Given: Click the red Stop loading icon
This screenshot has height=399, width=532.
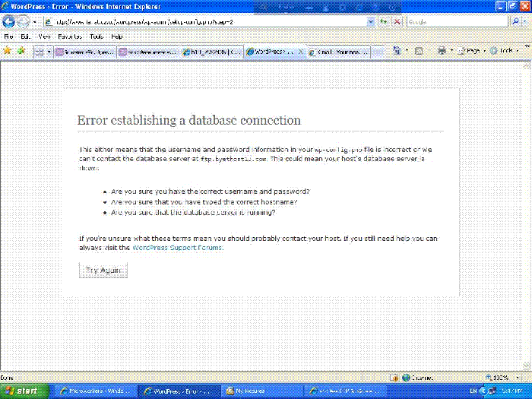Looking at the screenshot, I should (397, 22).
